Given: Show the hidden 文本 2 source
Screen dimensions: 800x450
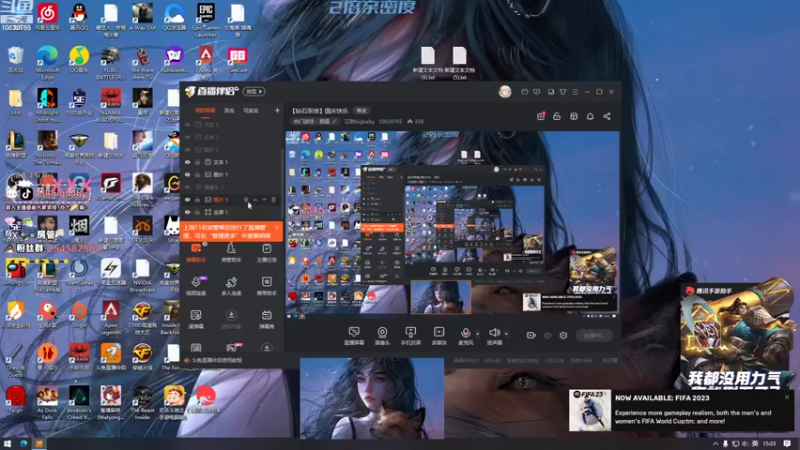Looking at the screenshot, I should (187, 137).
